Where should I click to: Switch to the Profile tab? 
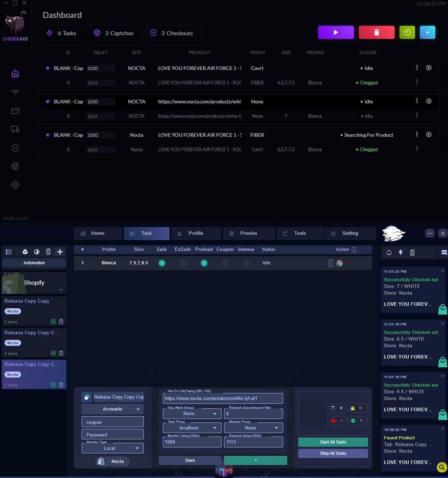pos(196,233)
